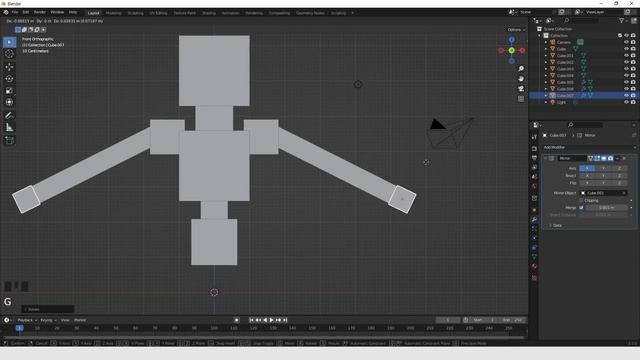Toggle Mirror modifier show in render icon
The width and height of the screenshot is (640, 360).
click(611, 158)
